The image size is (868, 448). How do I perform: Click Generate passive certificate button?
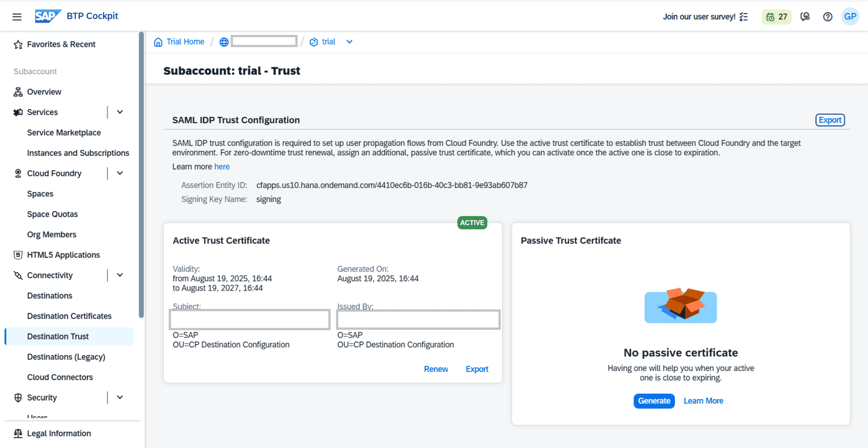pos(654,401)
